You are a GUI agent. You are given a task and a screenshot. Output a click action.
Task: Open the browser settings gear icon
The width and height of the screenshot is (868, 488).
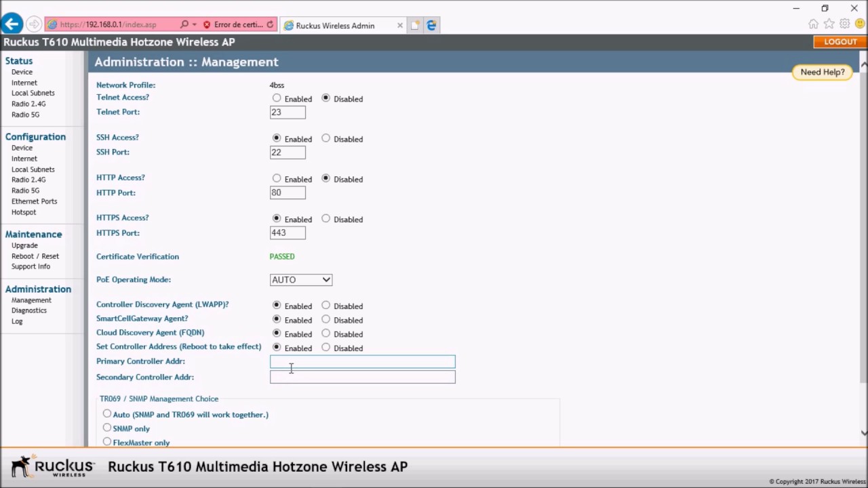(x=844, y=24)
